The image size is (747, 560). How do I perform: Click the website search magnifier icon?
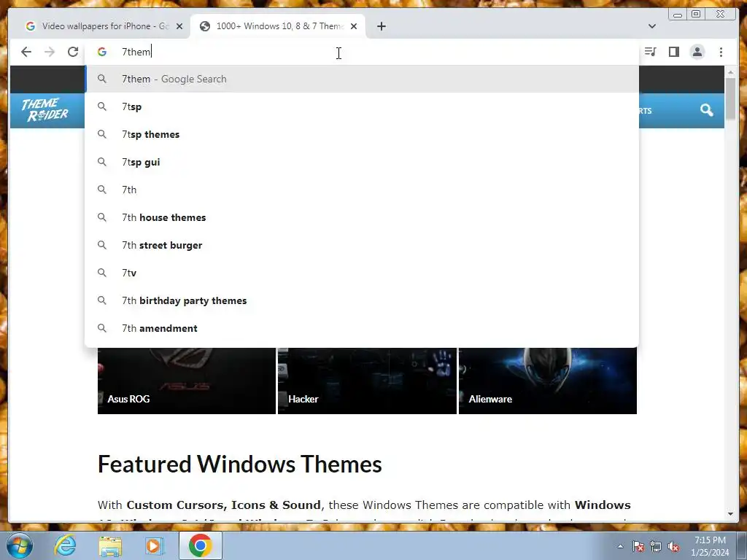point(706,111)
